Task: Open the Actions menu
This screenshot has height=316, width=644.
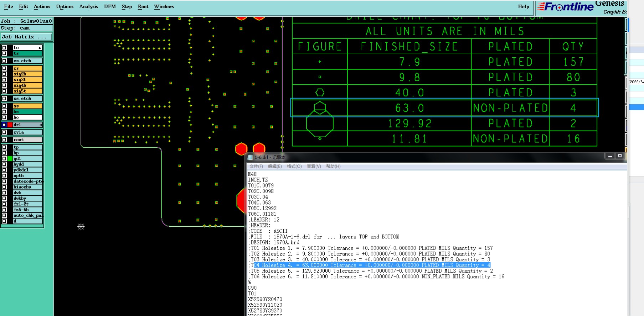Action: (x=42, y=6)
